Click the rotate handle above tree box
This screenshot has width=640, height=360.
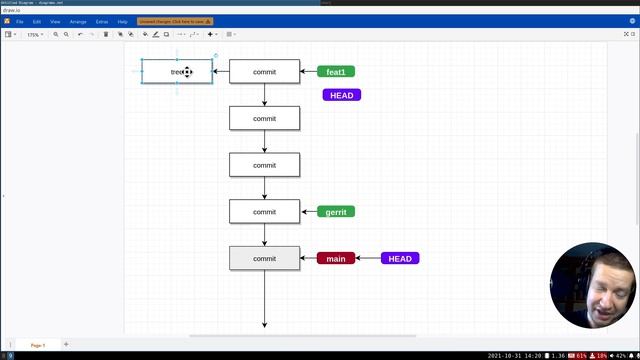pos(216,56)
